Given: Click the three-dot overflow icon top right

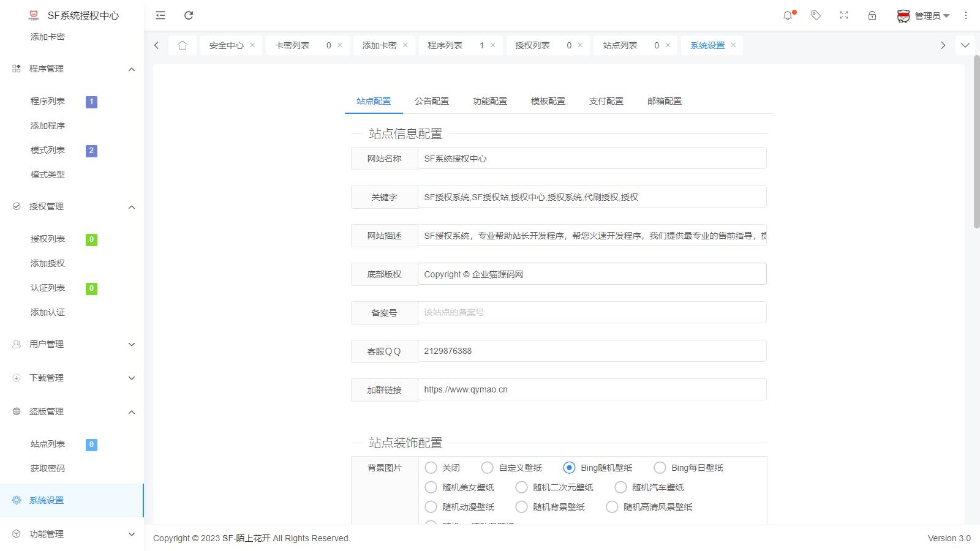Looking at the screenshot, I should coord(966,15).
